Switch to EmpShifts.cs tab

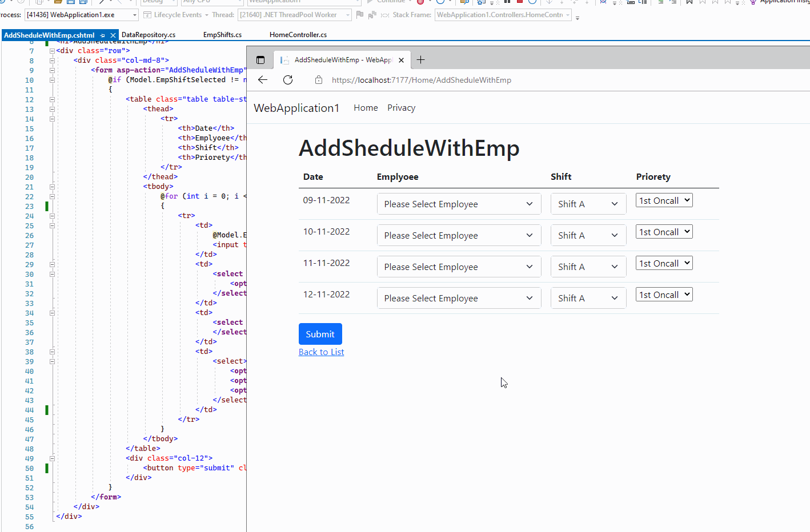tap(222, 35)
